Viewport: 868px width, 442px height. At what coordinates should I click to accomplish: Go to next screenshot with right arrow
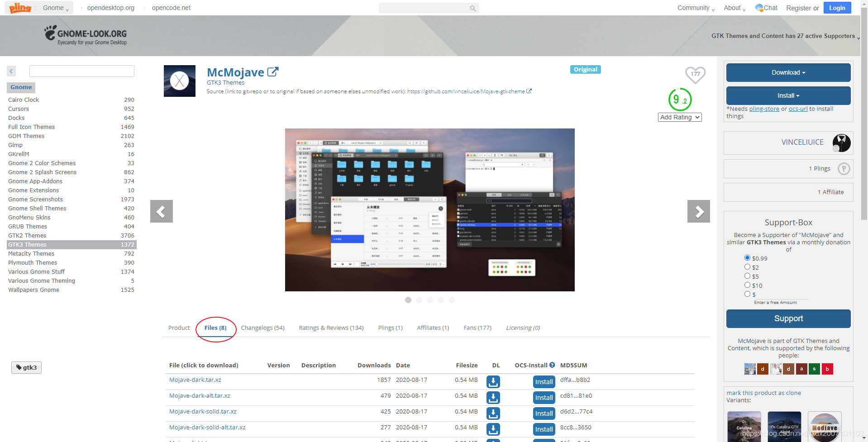pos(699,211)
